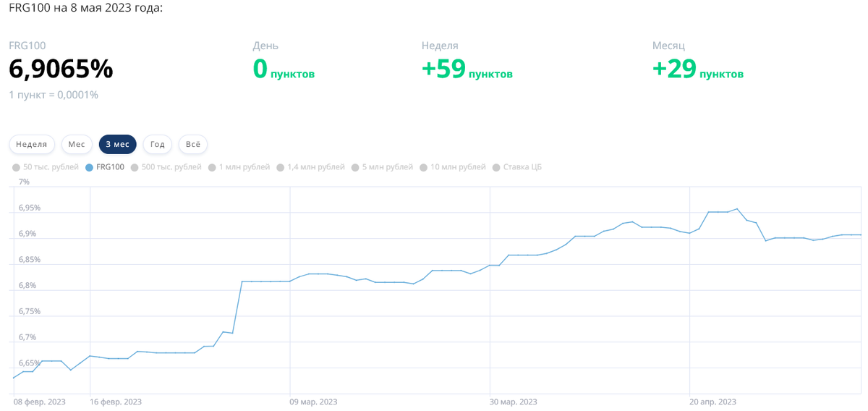Click the Неделя label above +59
Viewport: 868px width, 411px height.
pyautogui.click(x=440, y=46)
